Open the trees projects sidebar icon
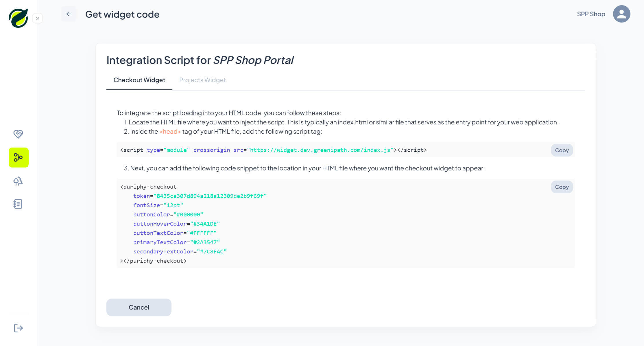This screenshot has height=346, width=644. point(18,181)
